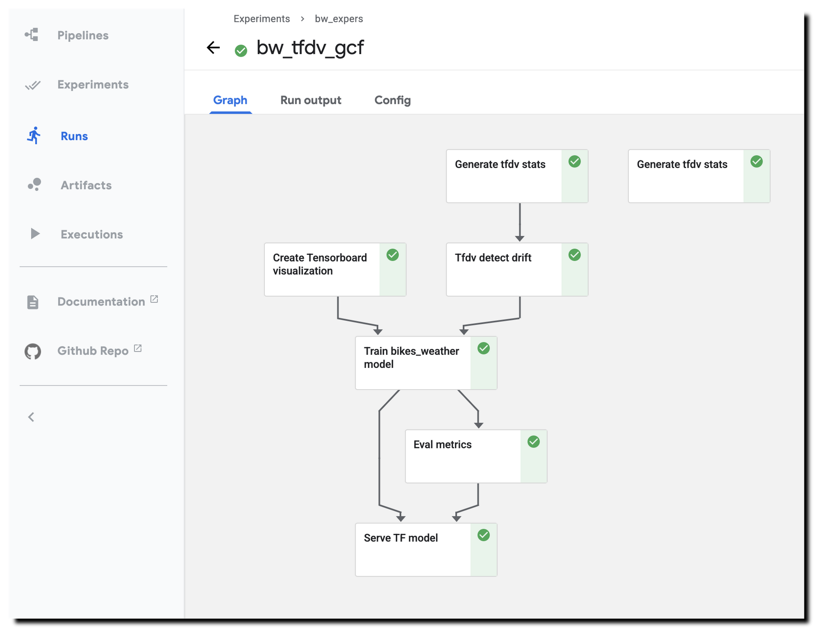830x644 pixels.
Task: Click the Artifacts bubbles icon
Action: 34,185
